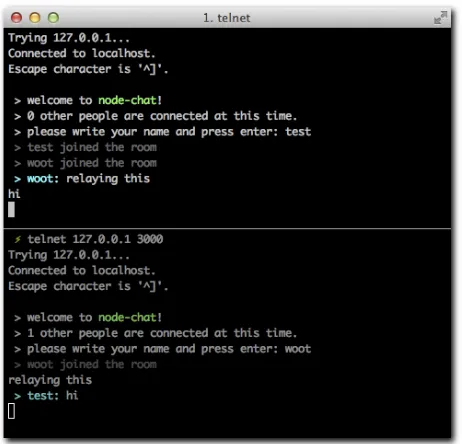The image size is (462, 444).
Task: Click 'Trying 127.0.0.1...' in the top pane
Action: pyautogui.click(x=69, y=38)
